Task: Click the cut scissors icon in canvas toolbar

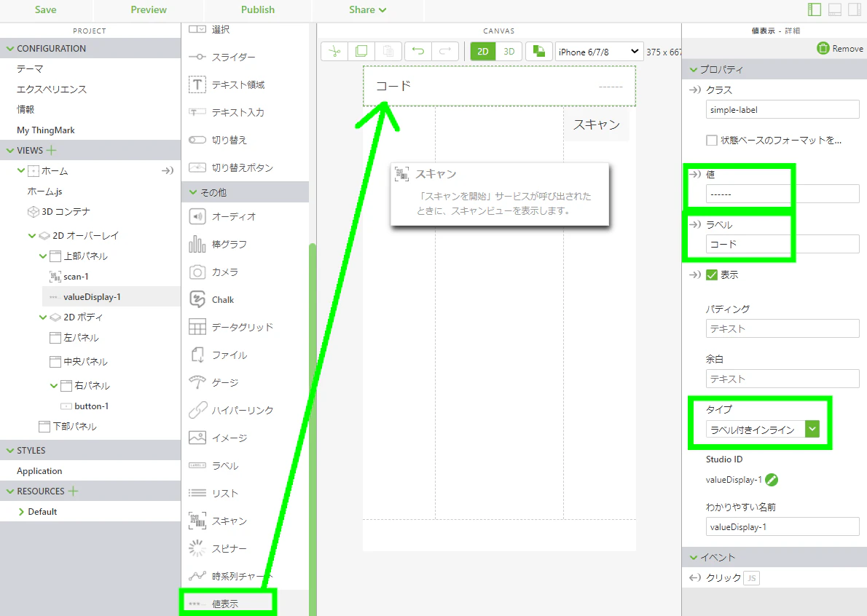Action: (x=334, y=52)
